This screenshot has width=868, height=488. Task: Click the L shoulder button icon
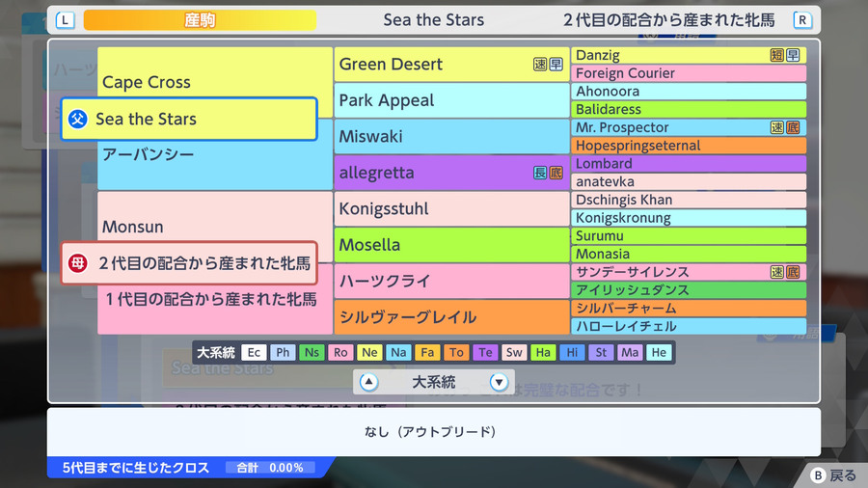coord(66,20)
